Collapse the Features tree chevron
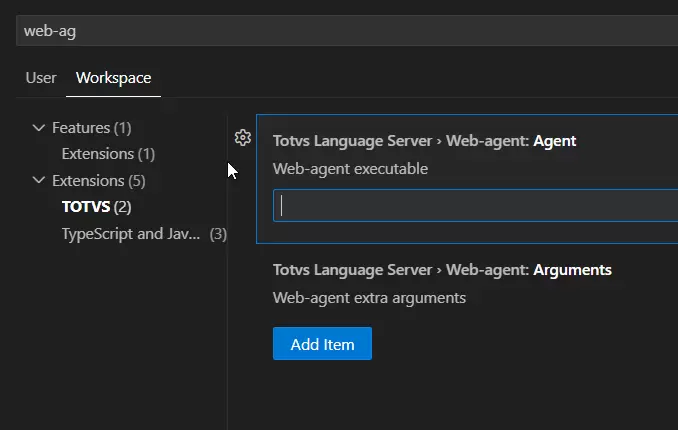678x430 pixels. [39, 128]
